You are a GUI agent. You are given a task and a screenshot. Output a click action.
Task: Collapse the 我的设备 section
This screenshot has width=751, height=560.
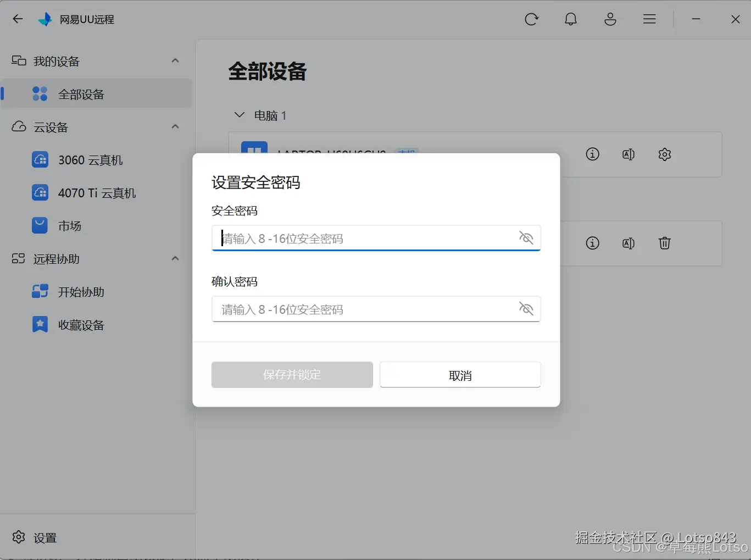pos(175,60)
